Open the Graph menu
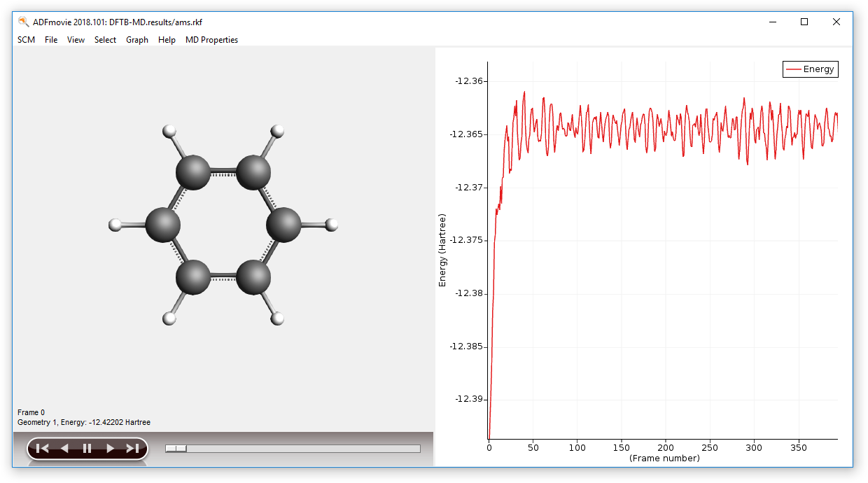The width and height of the screenshot is (868, 483). coord(136,40)
